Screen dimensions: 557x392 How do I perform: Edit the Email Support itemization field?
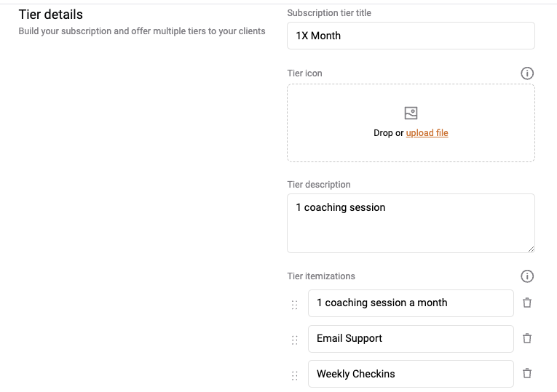click(x=411, y=339)
